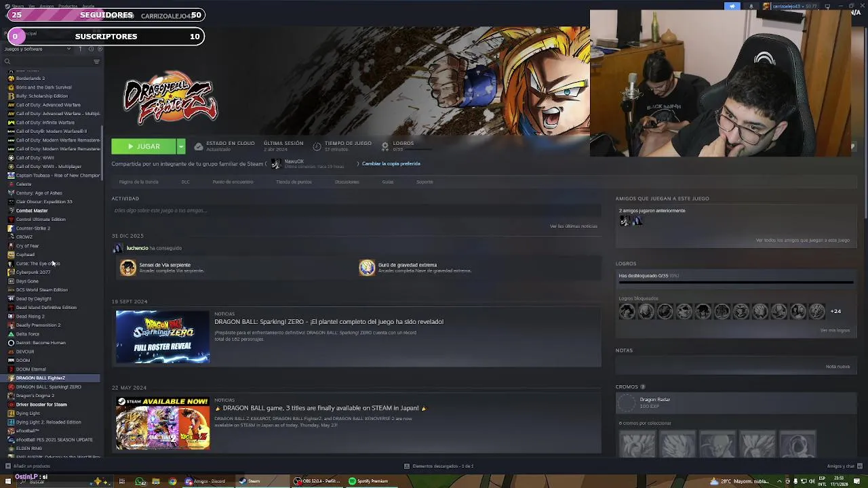Viewport: 868px width, 488px height.
Task: Open the Juegos y Software library filter dropdown
Action: pos(37,49)
